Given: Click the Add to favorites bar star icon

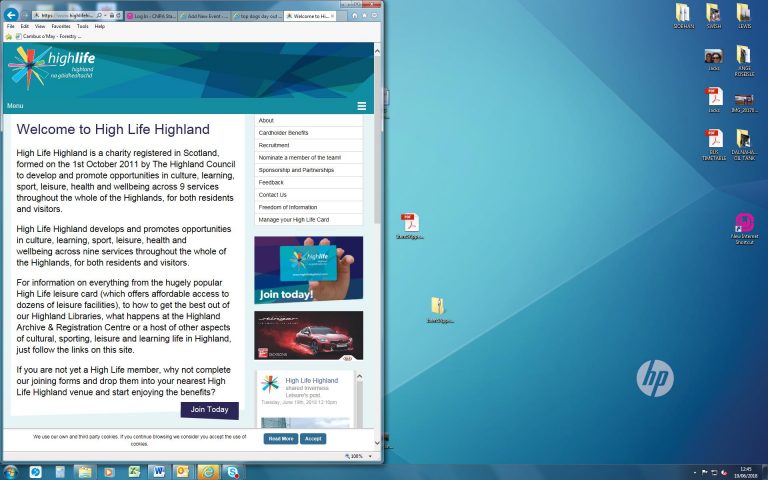Looking at the screenshot, I should tap(9, 37).
